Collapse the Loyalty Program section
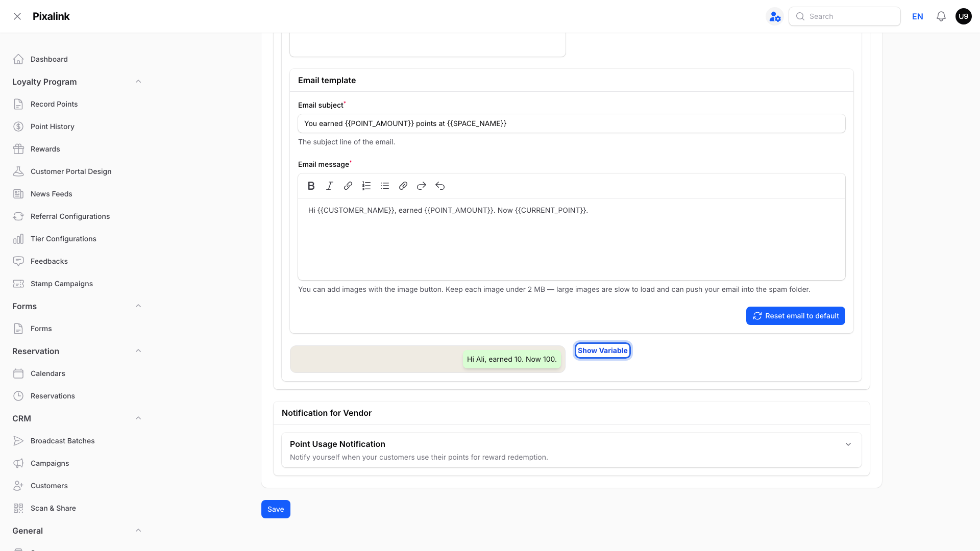Image resolution: width=980 pixels, height=551 pixels. [x=138, y=82]
